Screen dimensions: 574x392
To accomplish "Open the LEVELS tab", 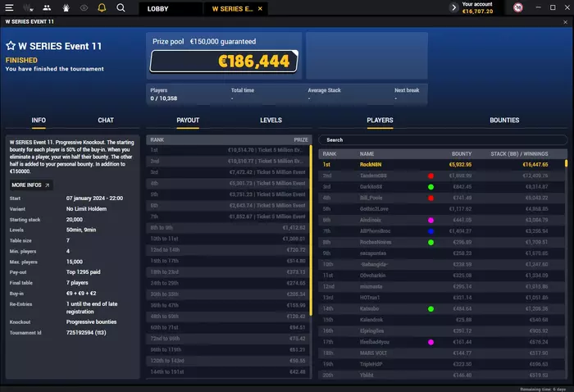I will 271,120.
